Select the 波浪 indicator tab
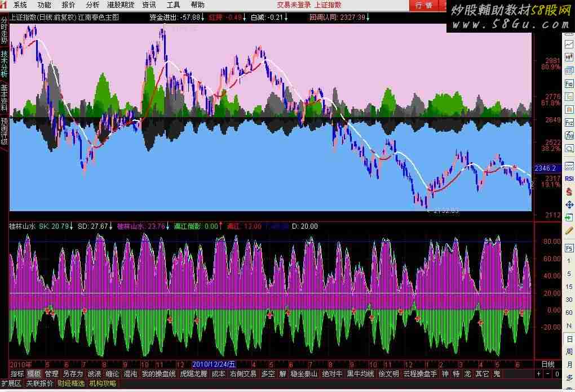Viewport: 575px width, 392px height. pyautogui.click(x=94, y=373)
